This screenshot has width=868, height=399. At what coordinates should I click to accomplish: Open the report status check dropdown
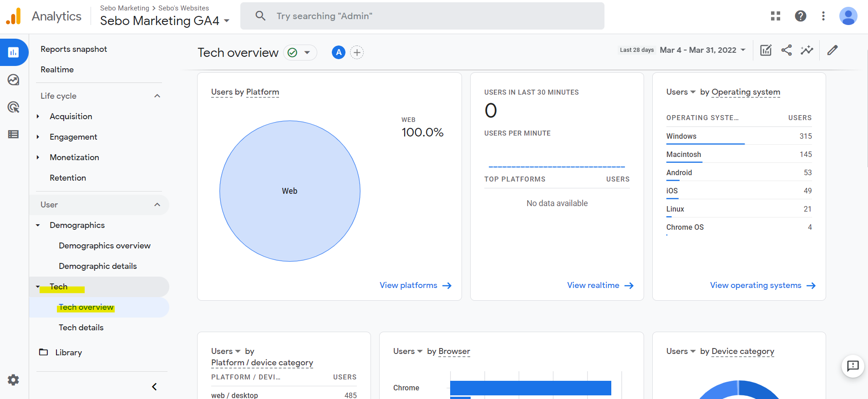click(x=300, y=53)
